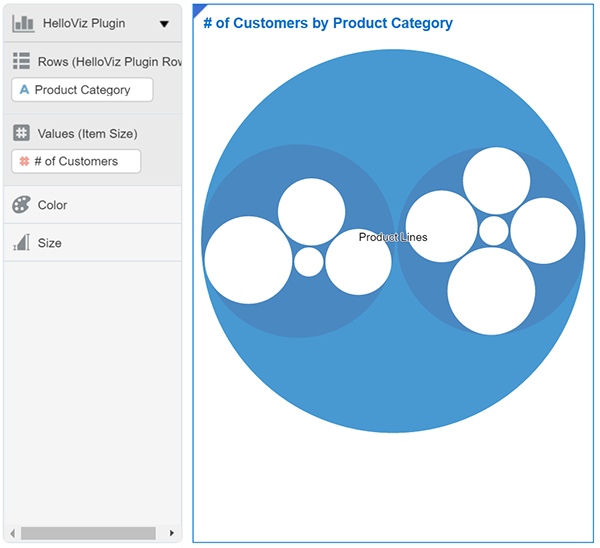600x548 pixels.
Task: Click the chart title text
Action: point(328,23)
